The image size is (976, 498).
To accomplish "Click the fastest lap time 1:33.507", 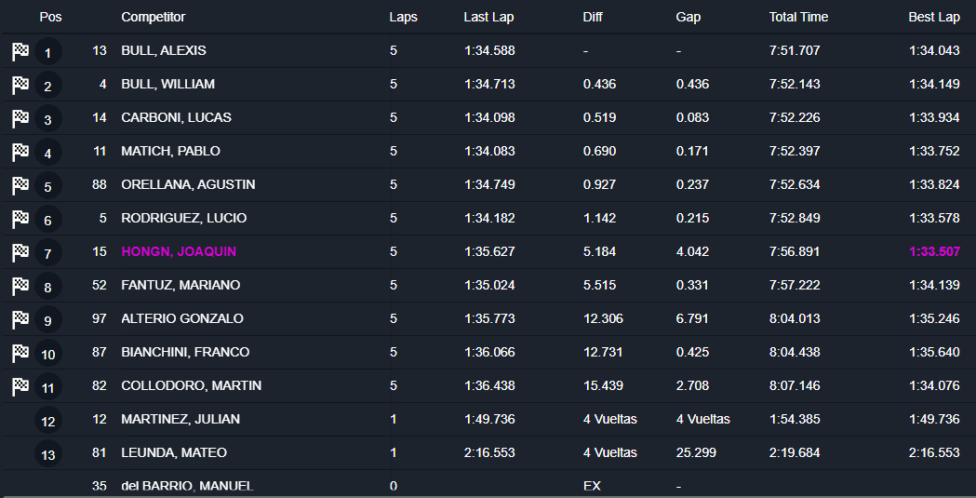I will click(x=934, y=252).
